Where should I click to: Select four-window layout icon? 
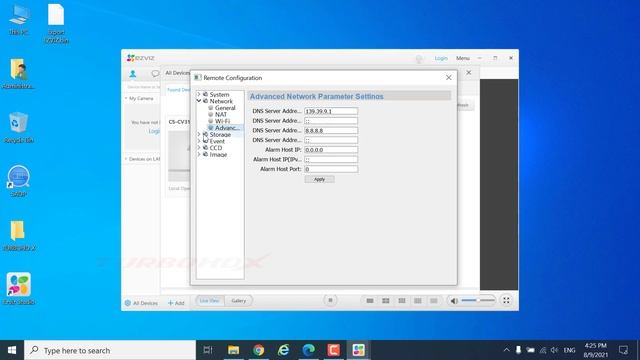pos(386,301)
